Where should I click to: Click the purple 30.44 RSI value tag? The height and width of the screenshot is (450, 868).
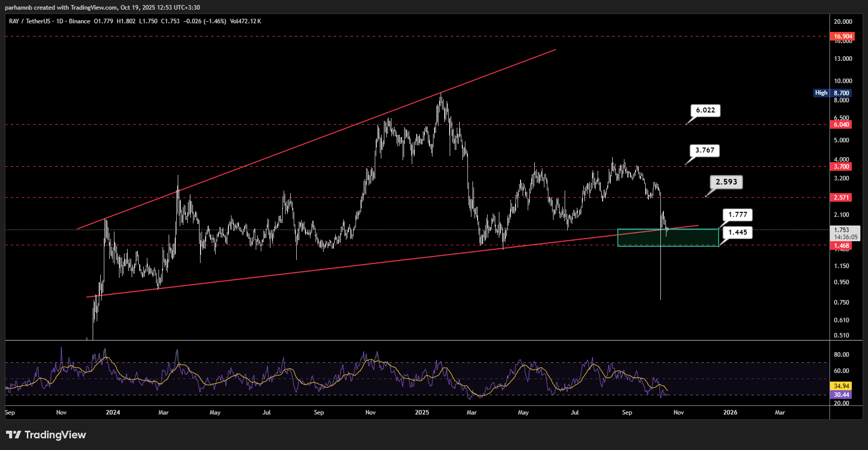click(x=841, y=395)
